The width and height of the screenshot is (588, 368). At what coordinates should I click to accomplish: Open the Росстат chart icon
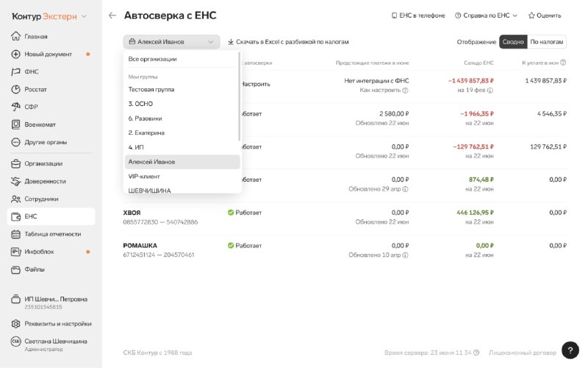pyautogui.click(x=15, y=89)
